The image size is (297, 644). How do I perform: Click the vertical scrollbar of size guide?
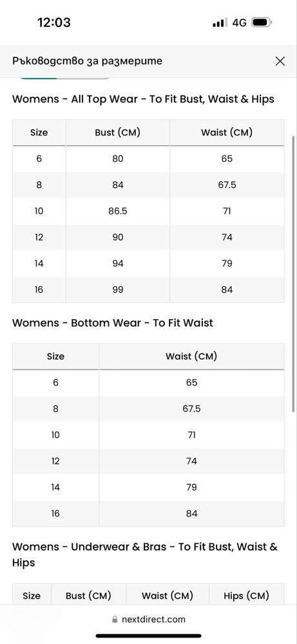pyautogui.click(x=293, y=273)
